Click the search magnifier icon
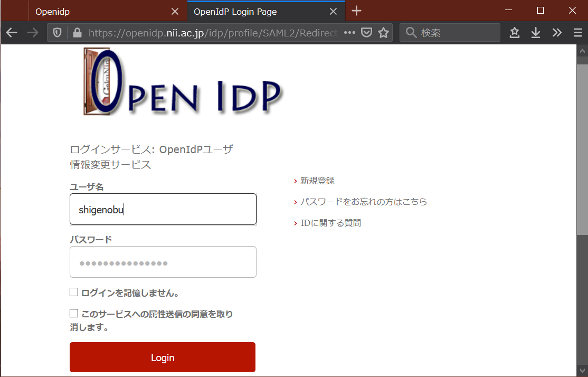588x377 pixels. tap(411, 33)
